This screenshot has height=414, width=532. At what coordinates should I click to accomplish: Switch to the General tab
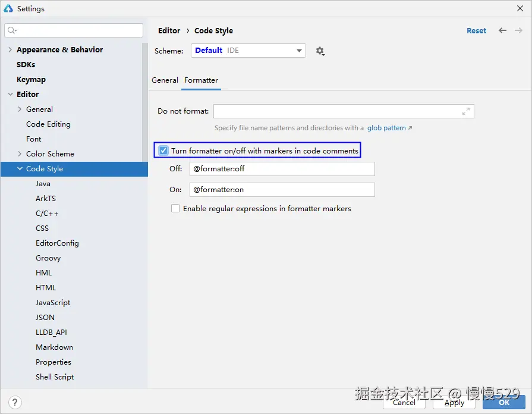(x=165, y=80)
